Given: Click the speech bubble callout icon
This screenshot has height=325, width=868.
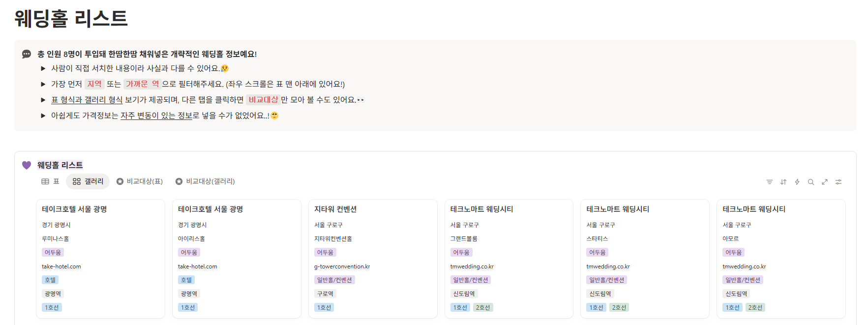Looking at the screenshot, I should point(27,54).
